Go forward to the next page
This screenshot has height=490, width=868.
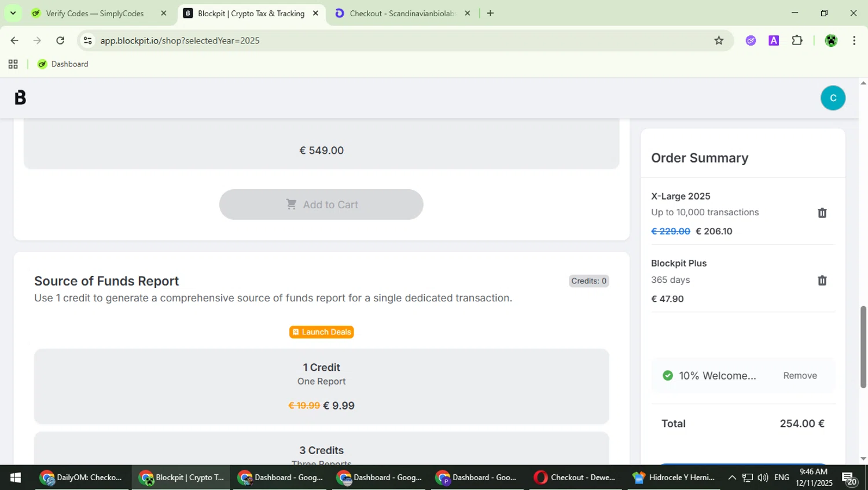(37, 40)
